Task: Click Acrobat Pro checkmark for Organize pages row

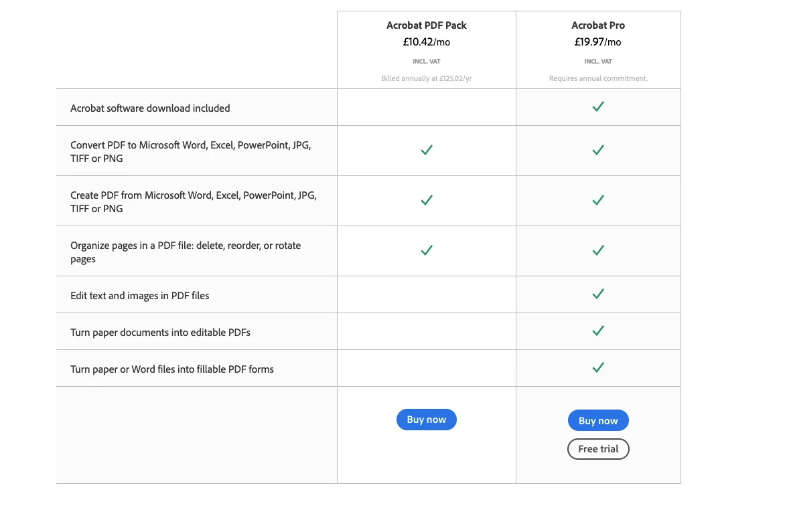Action: pos(597,250)
